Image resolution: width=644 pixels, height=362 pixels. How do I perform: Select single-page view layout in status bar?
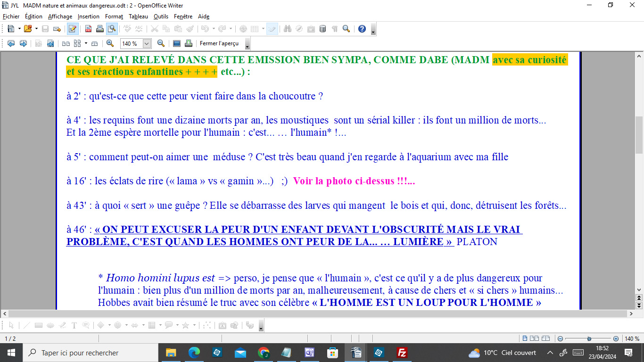pos(525,338)
